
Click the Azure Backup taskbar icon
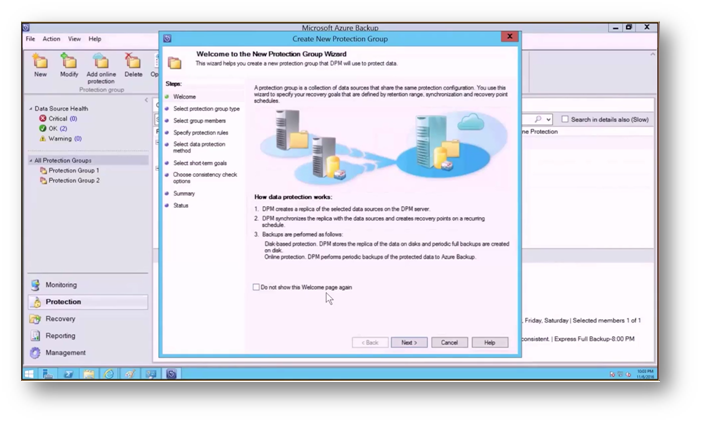[x=171, y=374]
